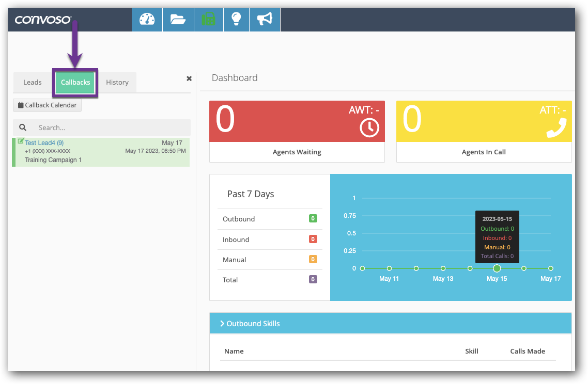Focus the Search... input field
Image resolution: width=588 pixels, height=384 pixels.
click(x=102, y=128)
